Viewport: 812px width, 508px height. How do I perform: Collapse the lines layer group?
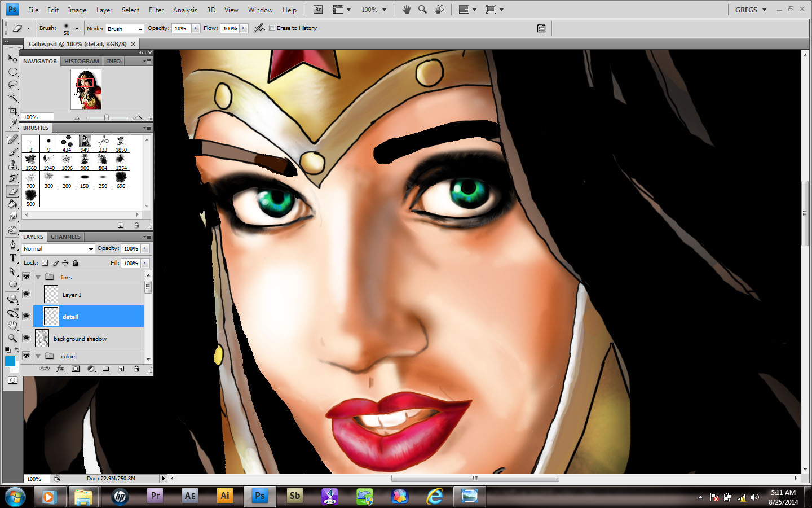(38, 277)
